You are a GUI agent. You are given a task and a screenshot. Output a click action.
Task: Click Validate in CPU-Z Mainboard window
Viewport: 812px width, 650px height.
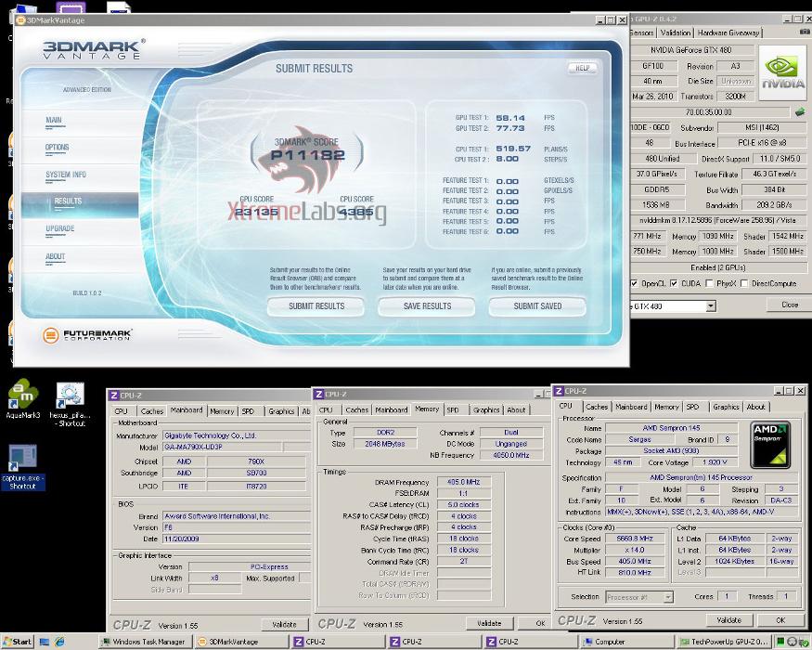pos(284,625)
